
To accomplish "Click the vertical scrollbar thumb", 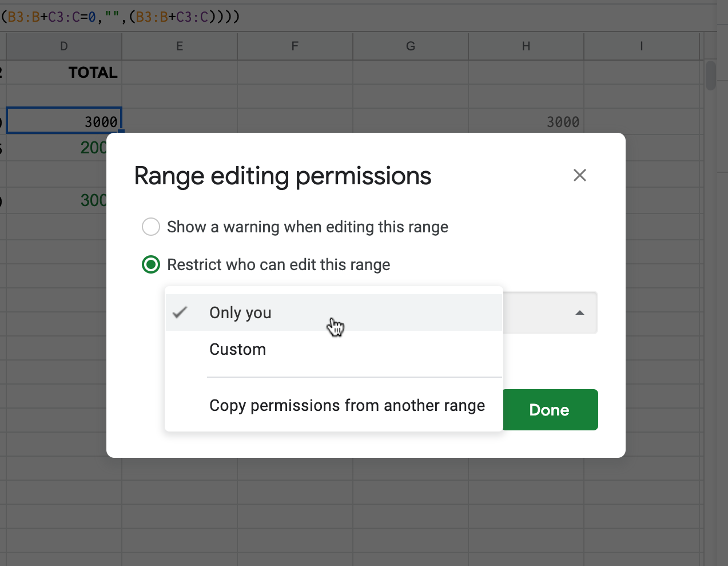I will point(711,75).
